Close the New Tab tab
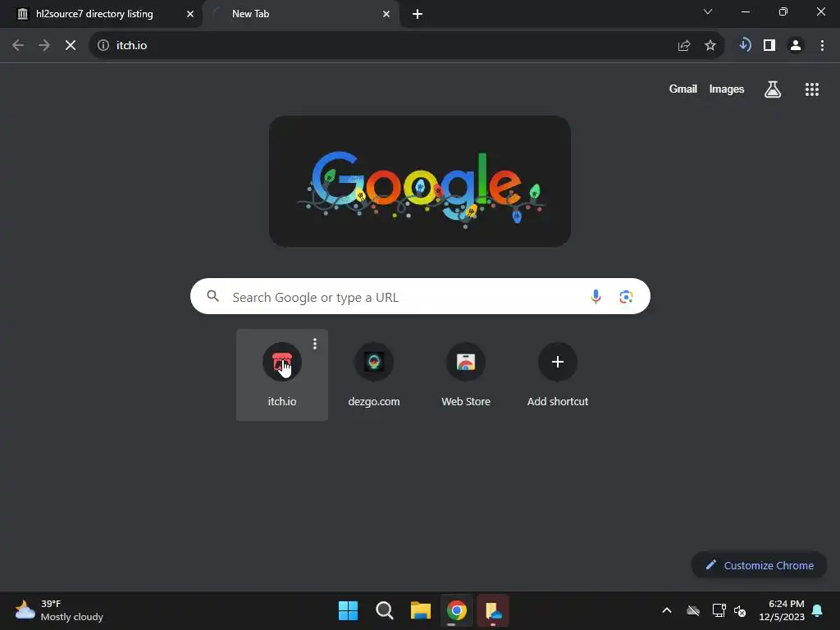 click(x=386, y=15)
